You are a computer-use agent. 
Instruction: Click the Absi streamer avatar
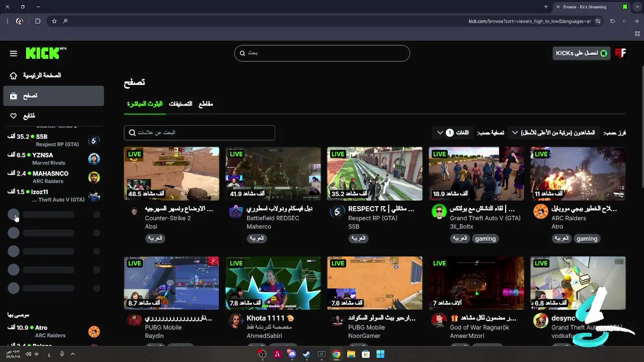134,212
